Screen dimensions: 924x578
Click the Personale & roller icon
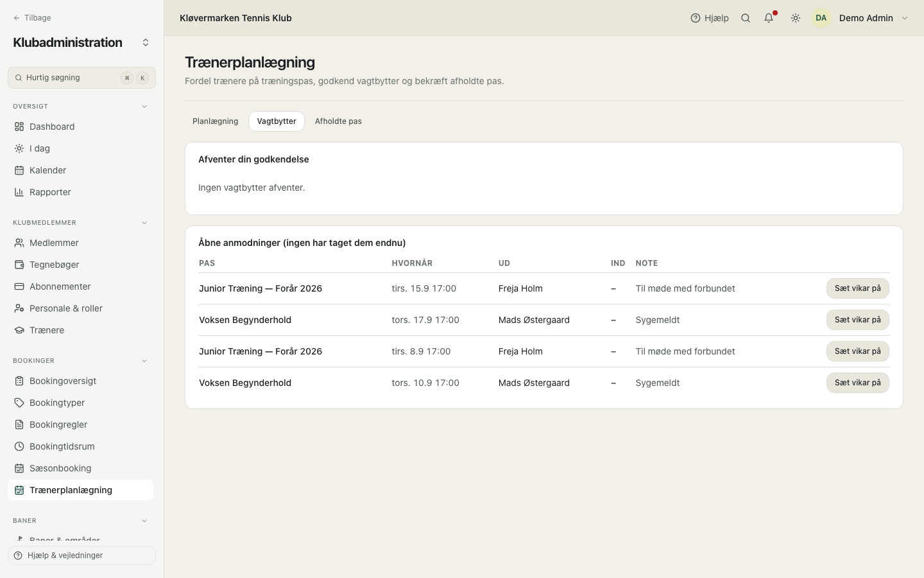click(19, 308)
